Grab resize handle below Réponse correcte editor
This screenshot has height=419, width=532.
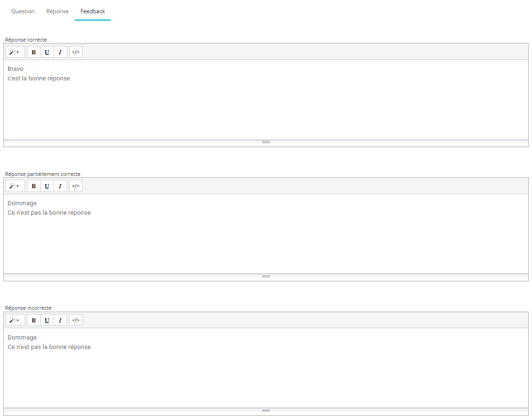266,142
